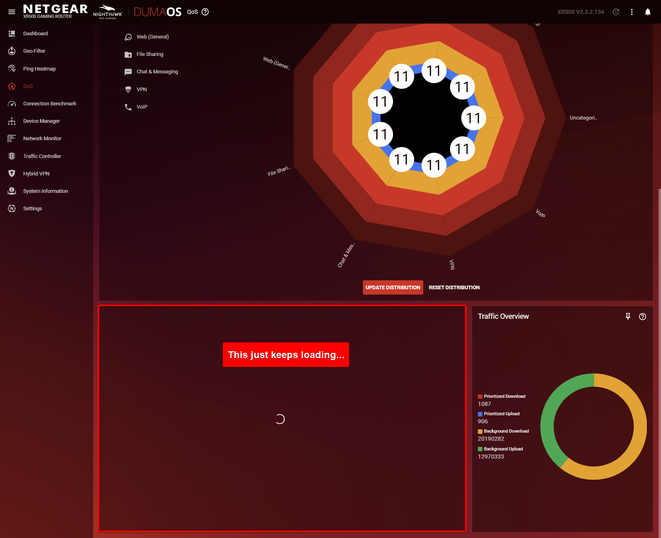Click the Connection Benchmark gauge icon
The width and height of the screenshot is (661, 538).
12,103
